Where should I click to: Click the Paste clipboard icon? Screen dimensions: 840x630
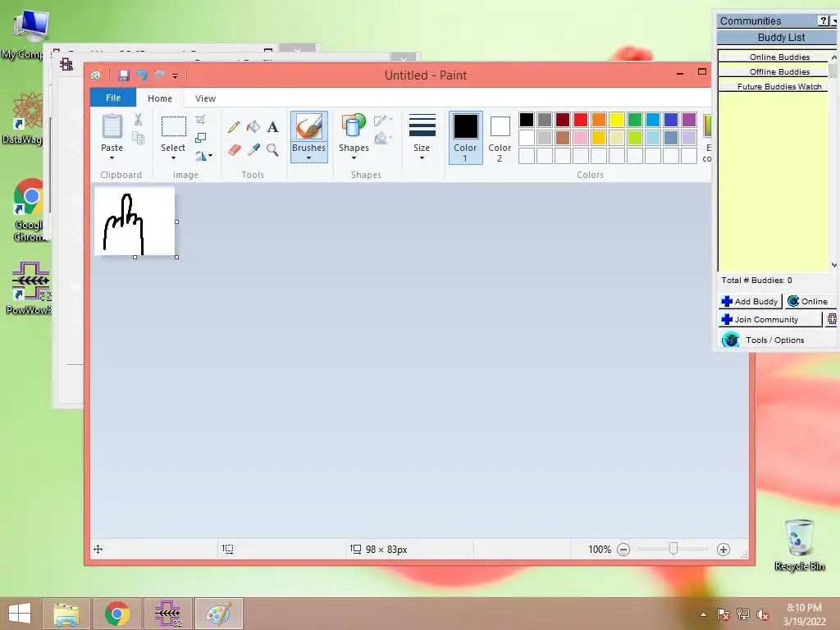click(x=112, y=126)
